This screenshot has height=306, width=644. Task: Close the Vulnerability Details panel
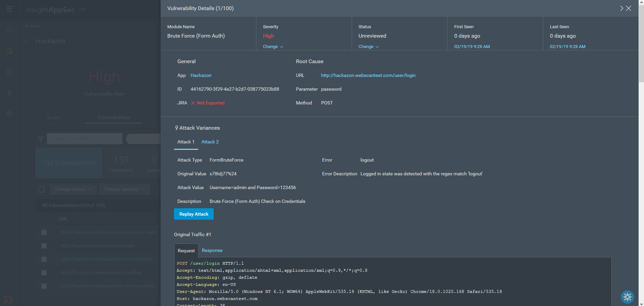[629, 8]
